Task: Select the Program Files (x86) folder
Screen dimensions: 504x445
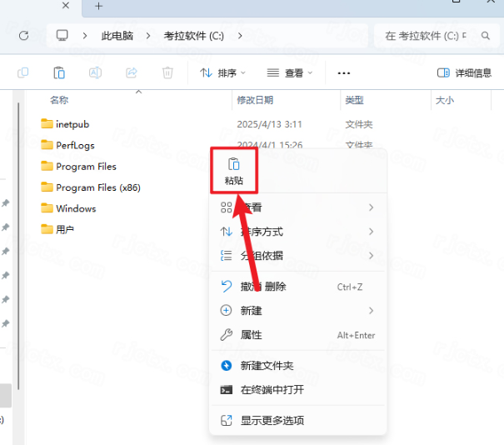Action: point(97,187)
